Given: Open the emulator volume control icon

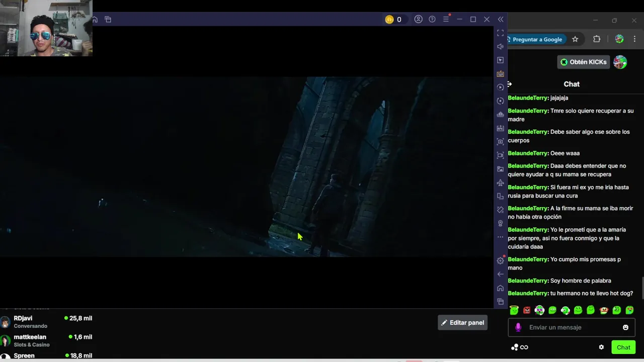Looking at the screenshot, I should (500, 46).
